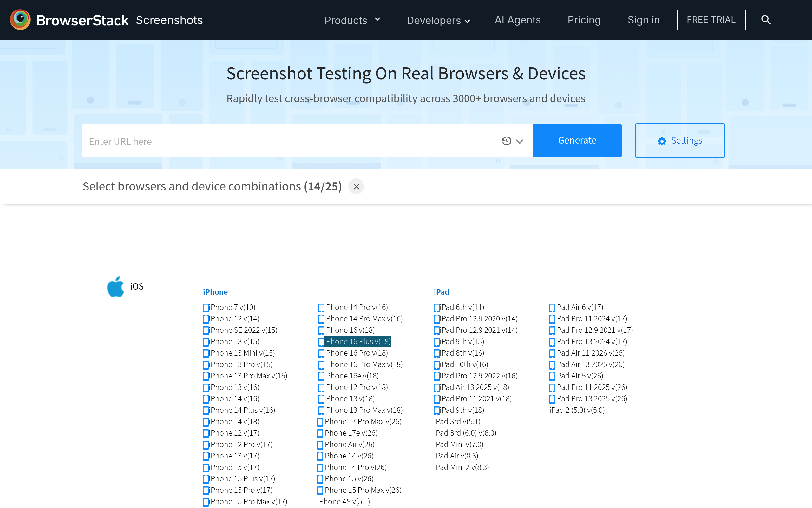Click the tablet icon beside iPad Air 6 v(17)

point(552,307)
